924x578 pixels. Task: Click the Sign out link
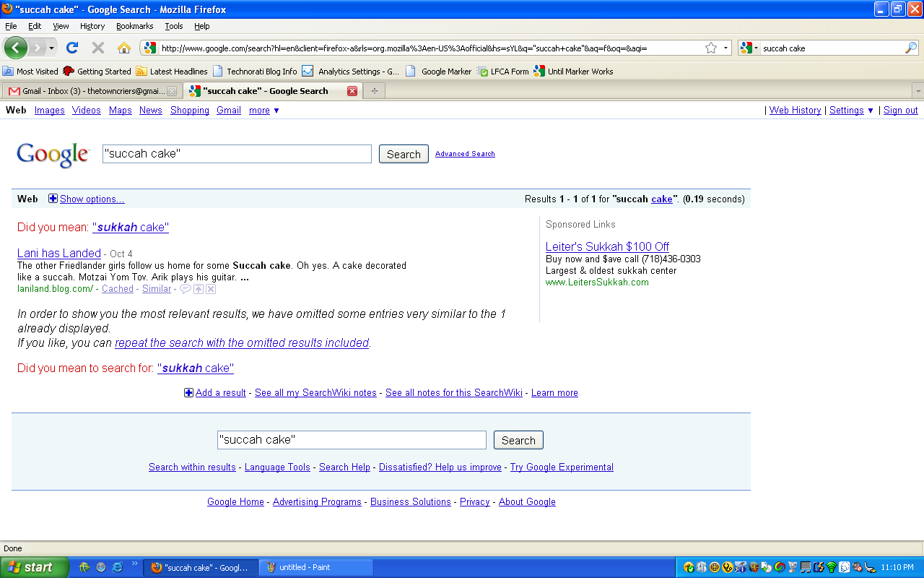[901, 111]
